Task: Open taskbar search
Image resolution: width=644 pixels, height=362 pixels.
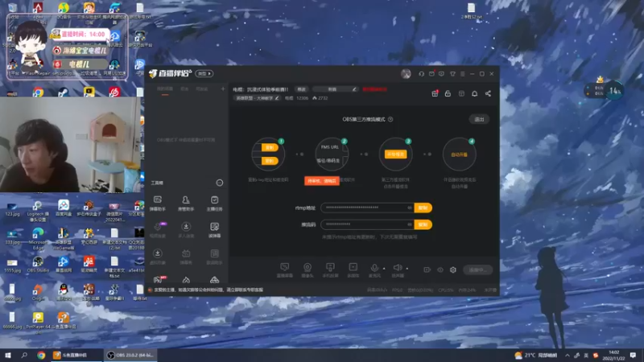Action: tap(24, 356)
